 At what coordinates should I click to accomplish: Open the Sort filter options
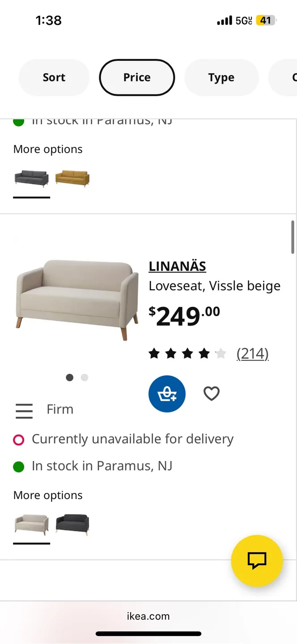pyautogui.click(x=54, y=77)
